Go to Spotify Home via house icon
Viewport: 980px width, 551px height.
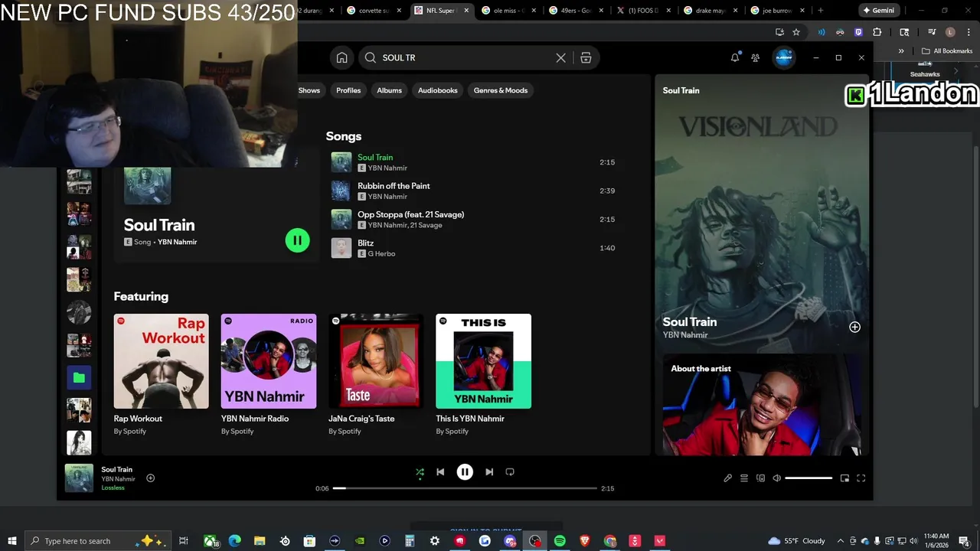[342, 57]
